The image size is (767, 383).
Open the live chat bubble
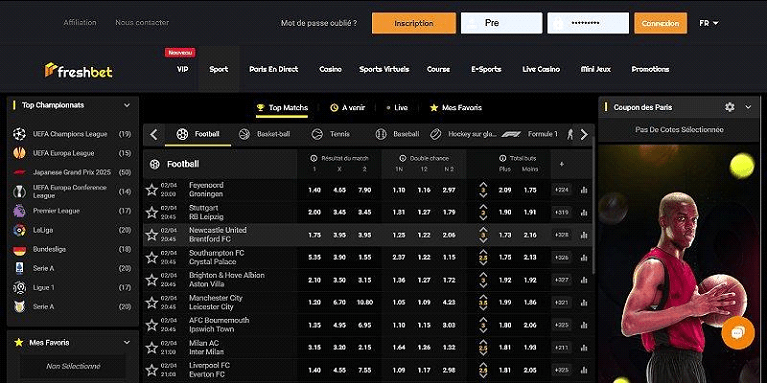tap(738, 333)
